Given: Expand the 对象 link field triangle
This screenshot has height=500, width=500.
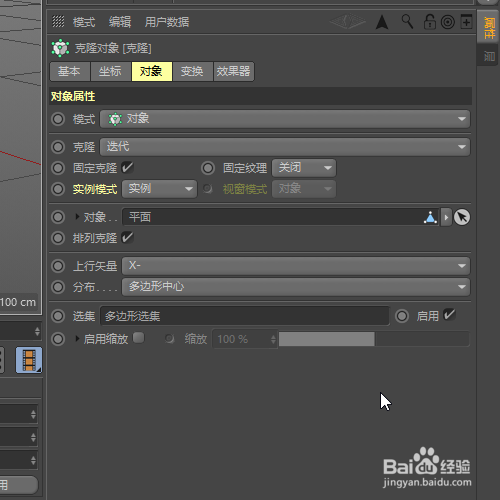Looking at the screenshot, I should (77, 217).
